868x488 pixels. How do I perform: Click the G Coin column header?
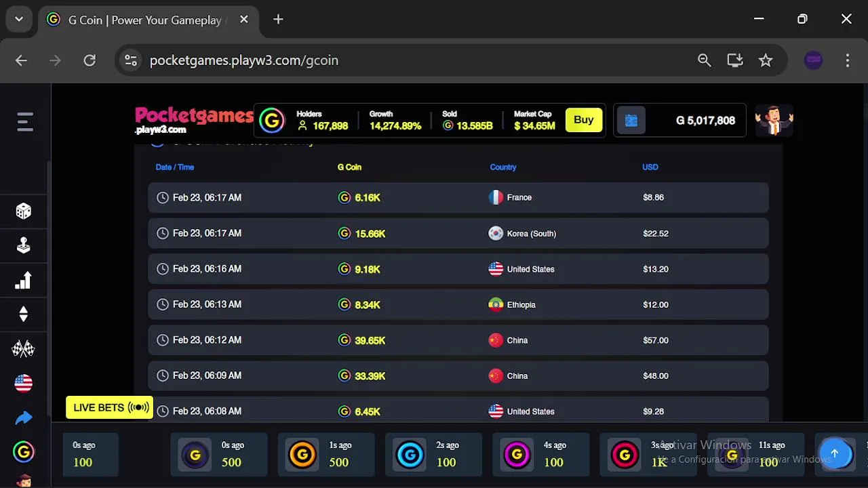click(x=349, y=167)
